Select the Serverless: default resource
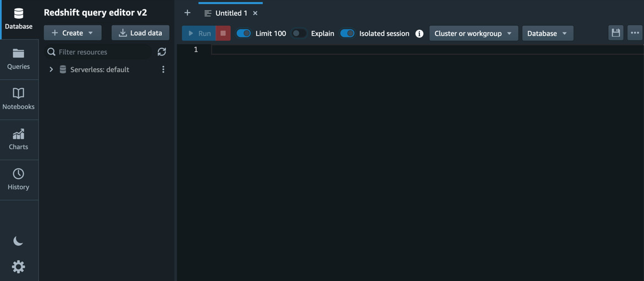 click(x=100, y=69)
